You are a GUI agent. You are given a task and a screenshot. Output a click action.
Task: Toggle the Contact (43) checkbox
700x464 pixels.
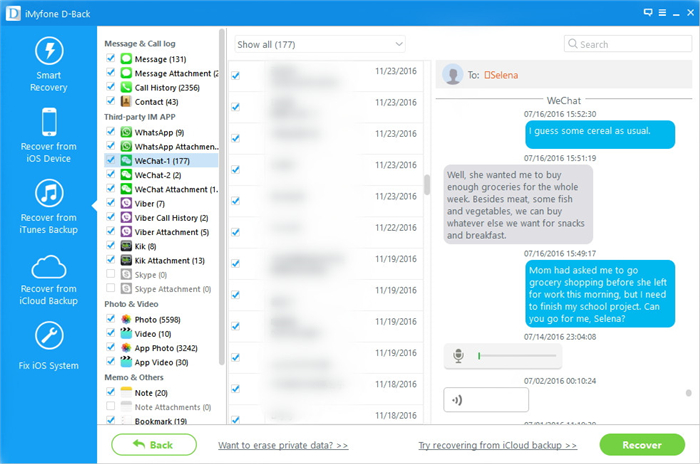coord(111,101)
